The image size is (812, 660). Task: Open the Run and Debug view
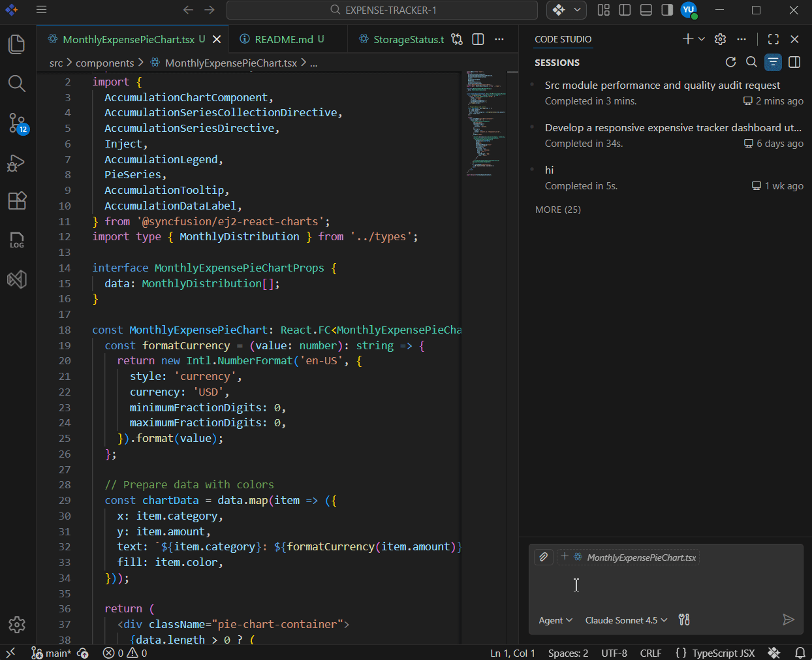(17, 163)
